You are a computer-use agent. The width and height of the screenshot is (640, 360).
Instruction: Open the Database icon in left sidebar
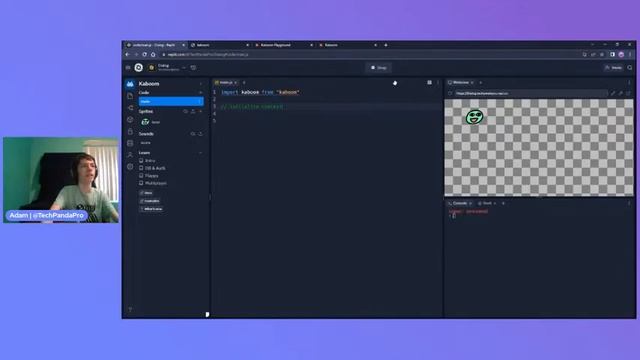click(x=130, y=143)
